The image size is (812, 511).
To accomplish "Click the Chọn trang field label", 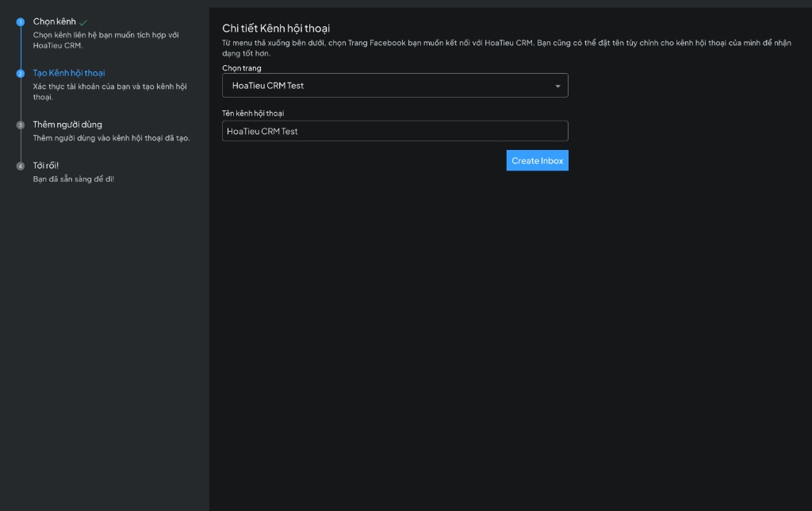I will click(x=241, y=68).
